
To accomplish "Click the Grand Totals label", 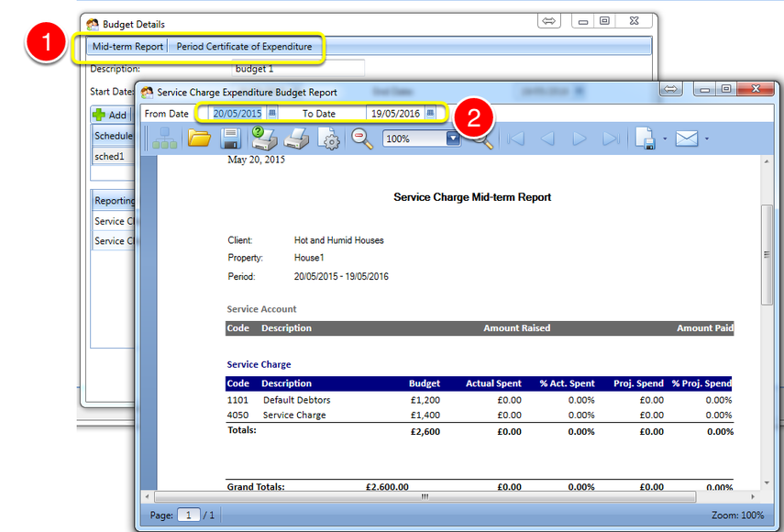I will pyautogui.click(x=256, y=486).
